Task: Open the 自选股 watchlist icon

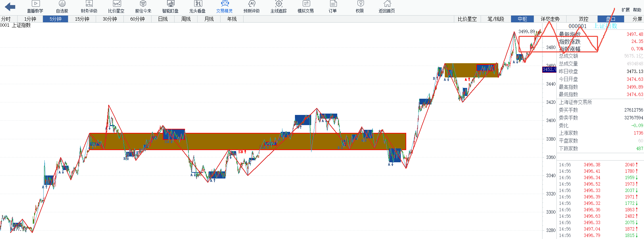Action: click(x=62, y=4)
